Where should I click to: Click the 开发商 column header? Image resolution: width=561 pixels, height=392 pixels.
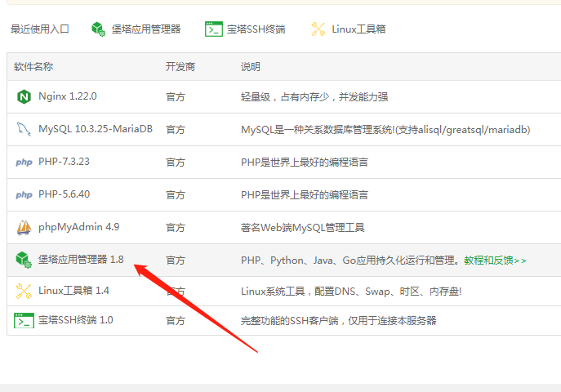(180, 66)
